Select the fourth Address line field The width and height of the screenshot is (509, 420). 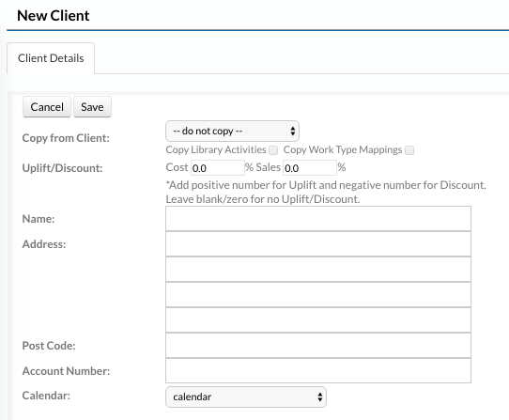tap(318, 320)
